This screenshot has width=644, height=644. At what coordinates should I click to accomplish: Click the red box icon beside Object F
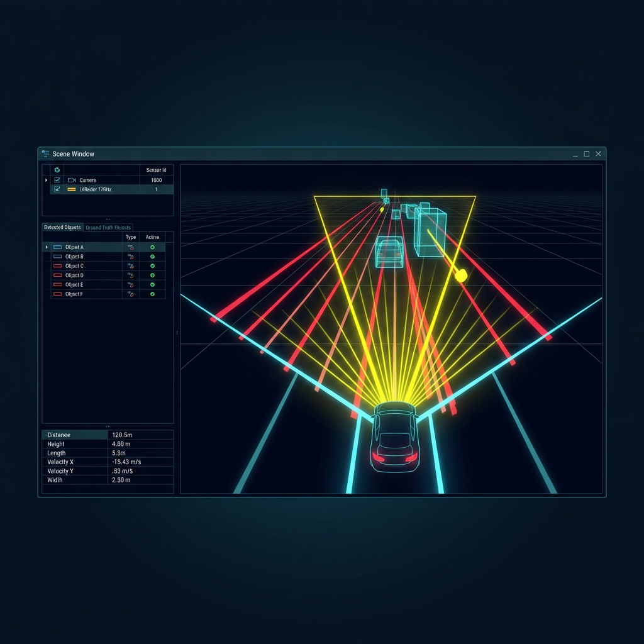[57, 294]
